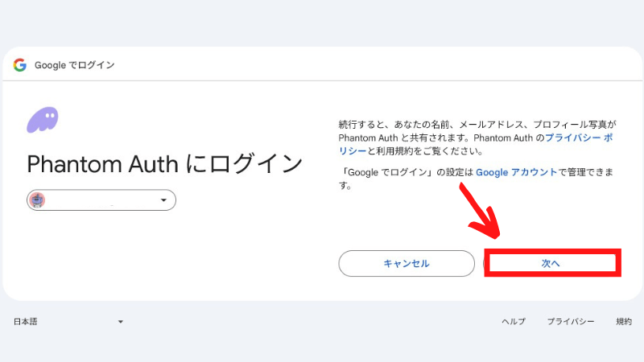Click the ポリシー link text on second line
This screenshot has height=362, width=644.
(353, 151)
